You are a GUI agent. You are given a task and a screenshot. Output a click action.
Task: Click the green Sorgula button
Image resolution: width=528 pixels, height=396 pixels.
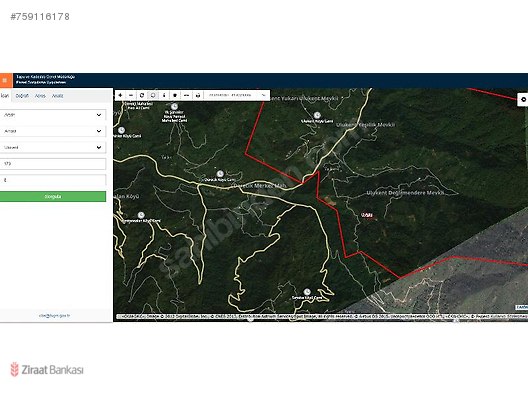pos(53,197)
